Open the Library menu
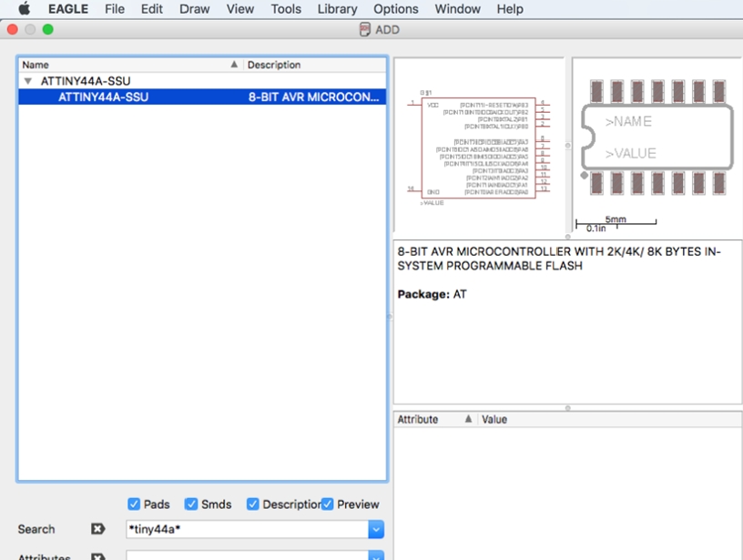 [x=337, y=9]
